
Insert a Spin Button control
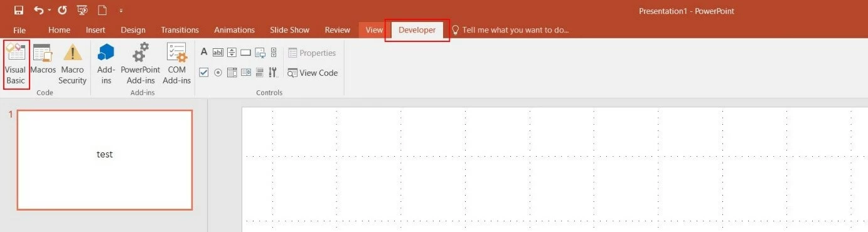coord(232,53)
